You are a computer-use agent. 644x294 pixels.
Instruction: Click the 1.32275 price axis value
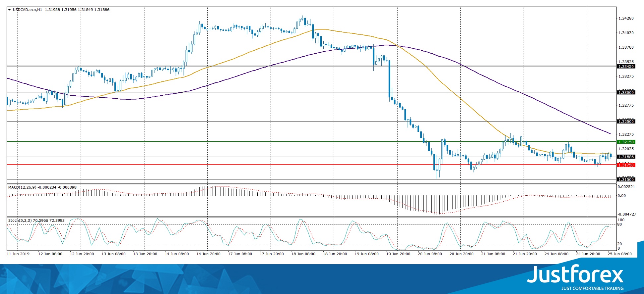[x=626, y=134]
